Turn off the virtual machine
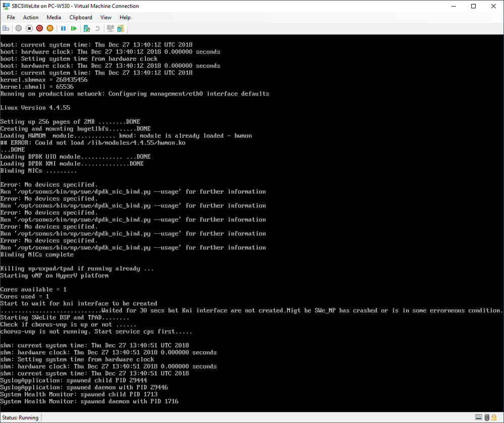This screenshot has width=504, height=423. [29, 28]
